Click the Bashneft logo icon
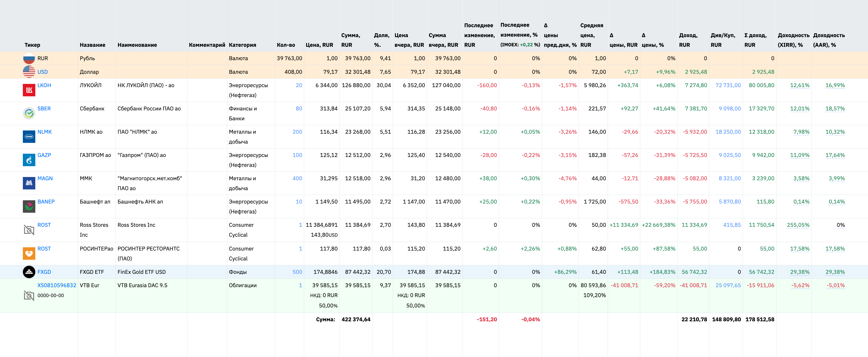 tap(29, 206)
